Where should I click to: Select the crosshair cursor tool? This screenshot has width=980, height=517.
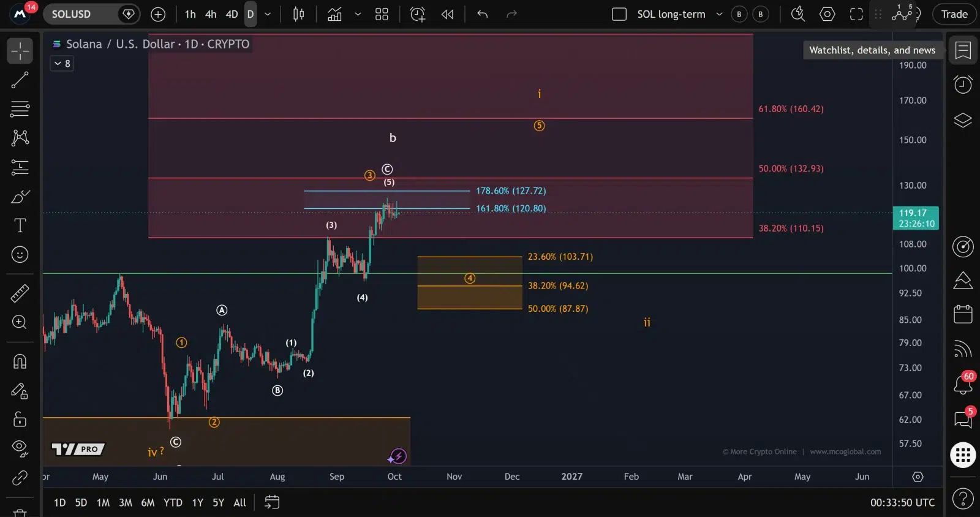tap(20, 51)
